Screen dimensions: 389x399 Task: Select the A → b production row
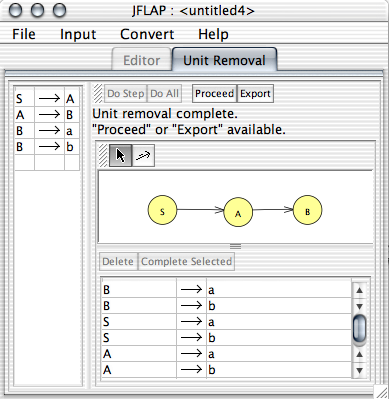(x=226, y=370)
